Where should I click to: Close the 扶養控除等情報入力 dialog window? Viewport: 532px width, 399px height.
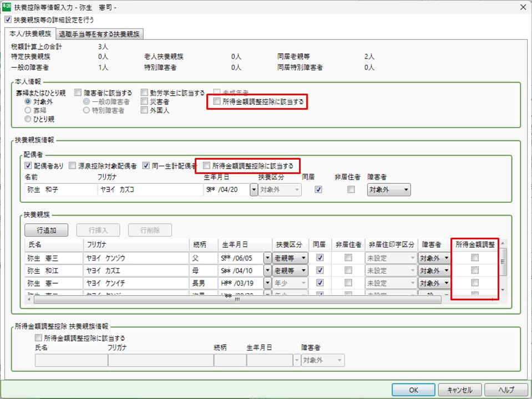point(521,7)
